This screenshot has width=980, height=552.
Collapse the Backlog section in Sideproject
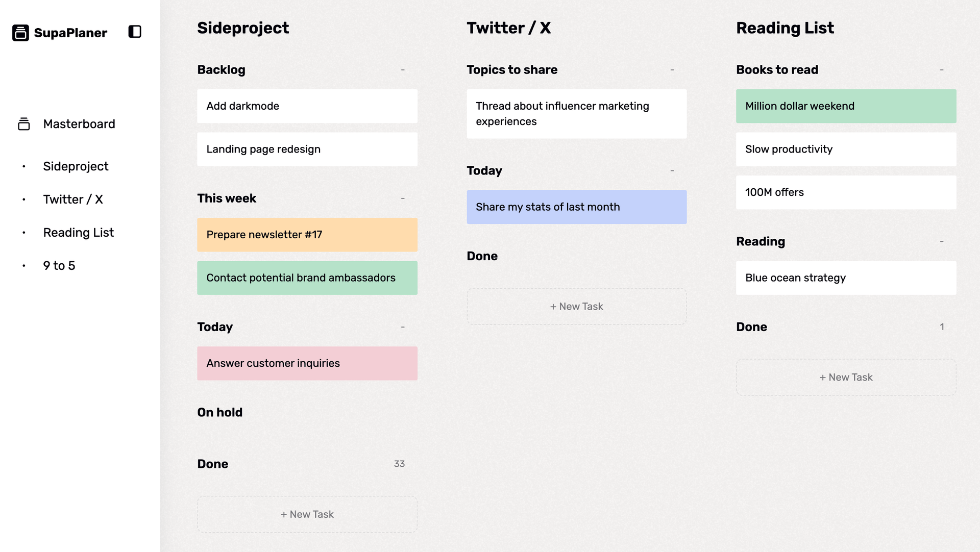(x=403, y=69)
